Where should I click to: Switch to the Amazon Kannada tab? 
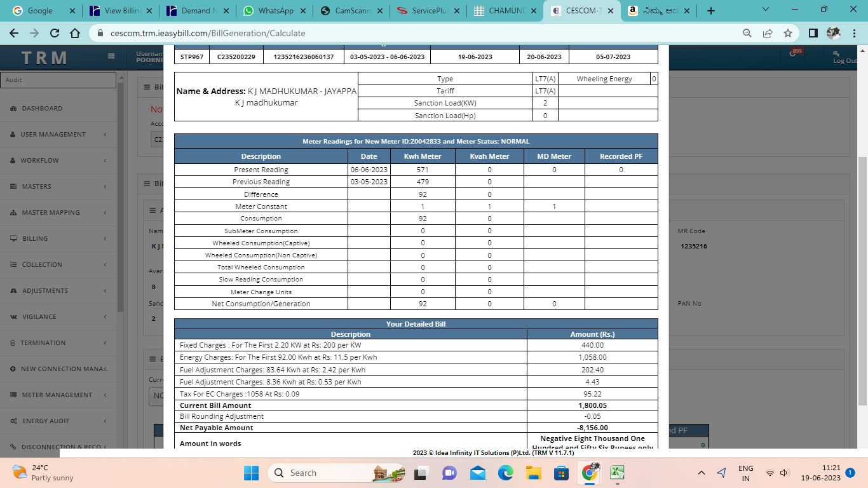pos(659,11)
